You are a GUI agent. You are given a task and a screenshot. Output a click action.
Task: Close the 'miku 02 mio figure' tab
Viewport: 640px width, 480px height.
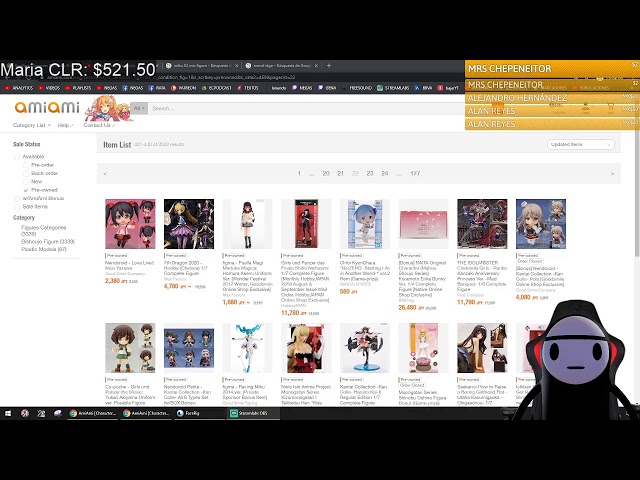tap(236, 65)
